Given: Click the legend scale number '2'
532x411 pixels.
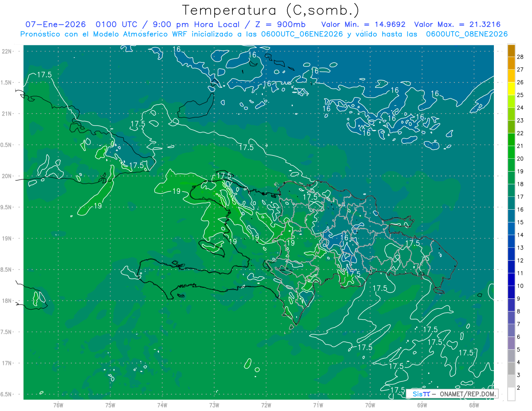Looking at the screenshot, I should [519, 388].
